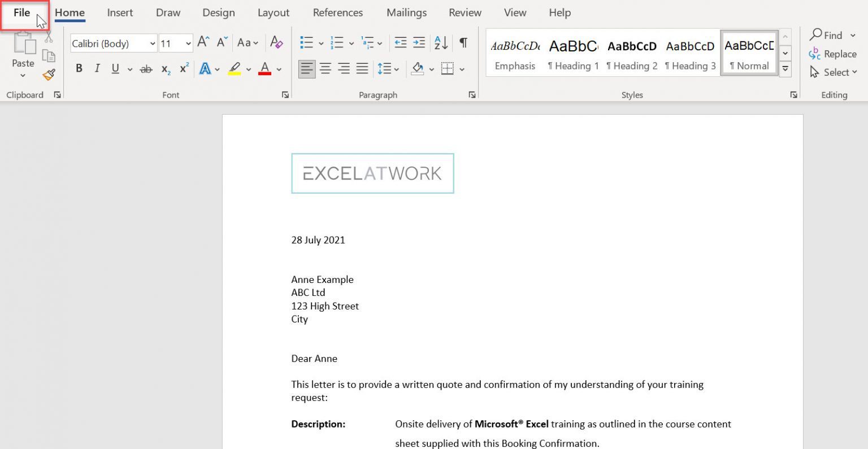
Task: Apply borders to selection
Action: tap(448, 69)
